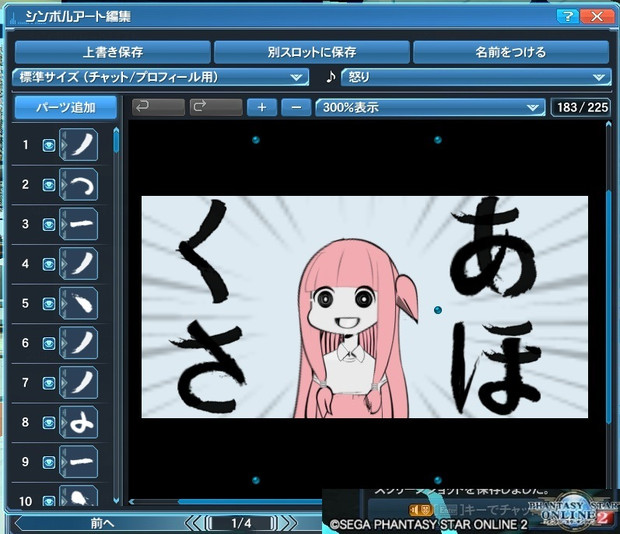Click the 名前をつける naming button
The width and height of the screenshot is (620, 534).
point(510,52)
